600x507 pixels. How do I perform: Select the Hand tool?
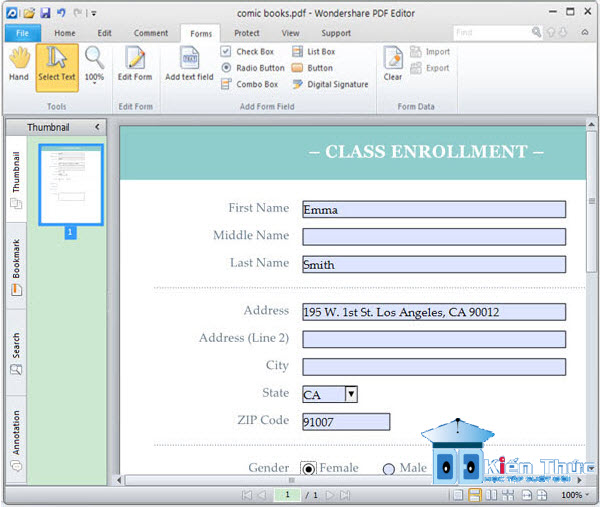pyautogui.click(x=19, y=64)
